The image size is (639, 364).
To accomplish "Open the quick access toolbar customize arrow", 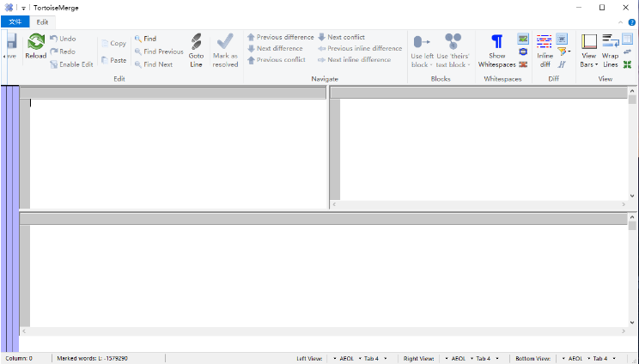I will [23, 8].
